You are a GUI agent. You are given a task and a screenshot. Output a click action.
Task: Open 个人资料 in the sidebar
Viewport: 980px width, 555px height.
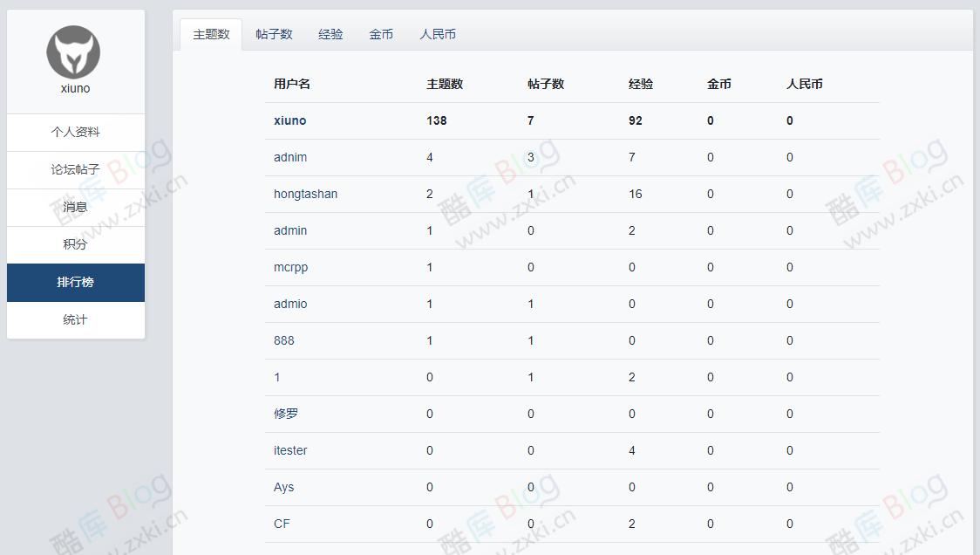pyautogui.click(x=74, y=133)
